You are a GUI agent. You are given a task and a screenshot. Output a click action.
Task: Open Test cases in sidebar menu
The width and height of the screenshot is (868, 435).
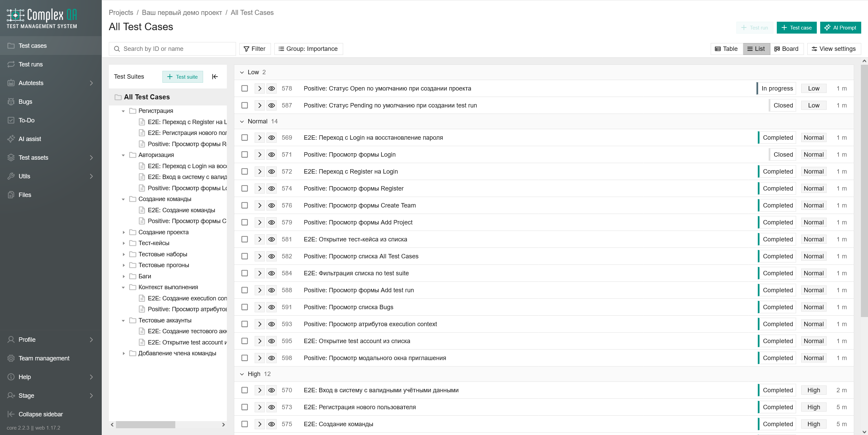pyautogui.click(x=51, y=45)
